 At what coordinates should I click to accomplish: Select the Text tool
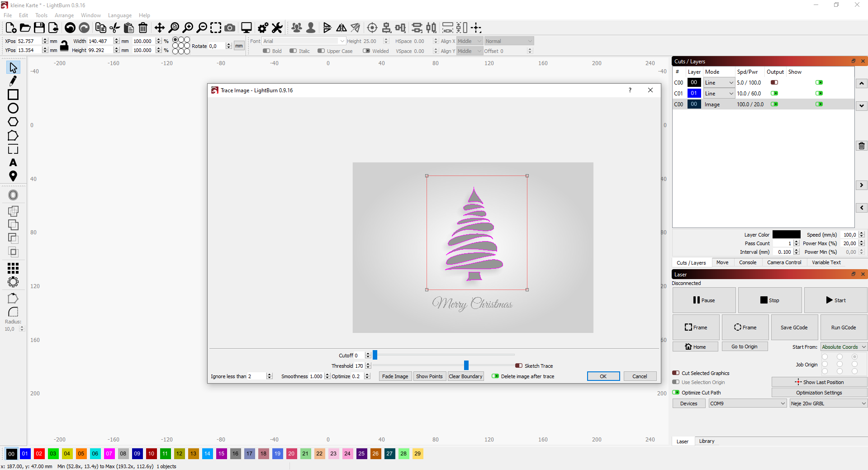point(13,163)
